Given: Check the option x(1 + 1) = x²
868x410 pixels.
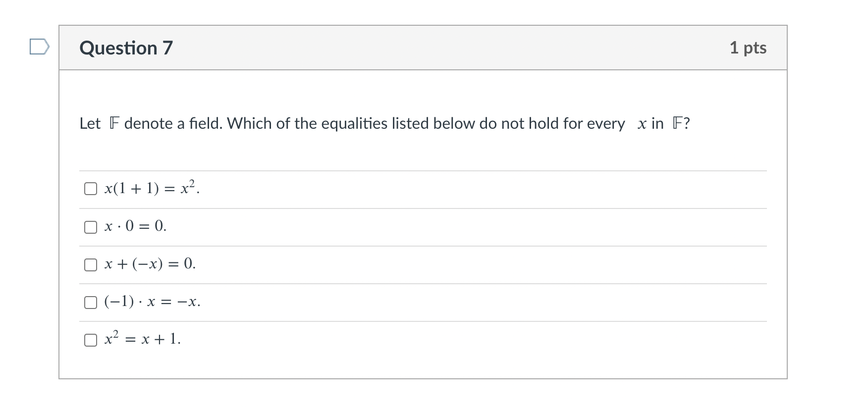Looking at the screenshot, I should click(90, 188).
